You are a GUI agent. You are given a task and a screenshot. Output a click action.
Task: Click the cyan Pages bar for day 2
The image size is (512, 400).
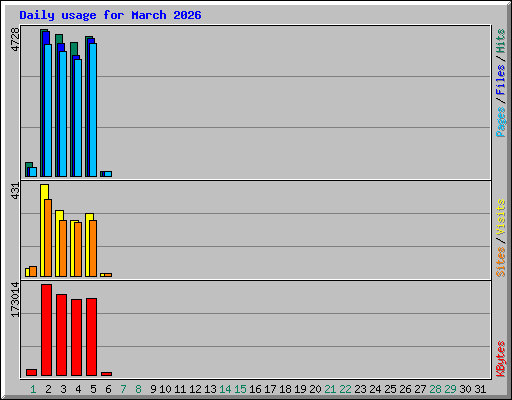coord(48,110)
